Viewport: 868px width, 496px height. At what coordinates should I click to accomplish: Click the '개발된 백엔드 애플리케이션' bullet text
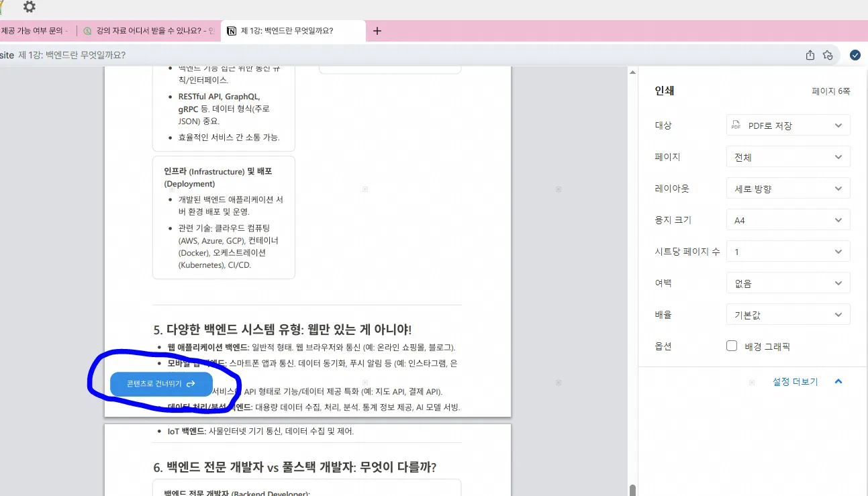[x=230, y=205]
